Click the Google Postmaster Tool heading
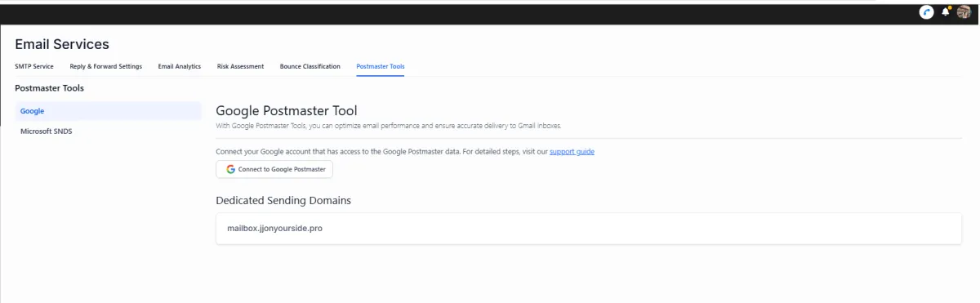Viewport: 980px width, 303px height. (x=287, y=110)
